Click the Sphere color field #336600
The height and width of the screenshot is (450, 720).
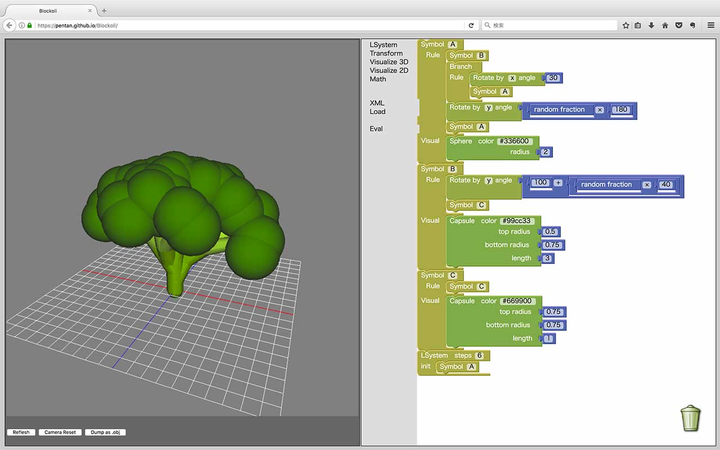click(x=516, y=141)
